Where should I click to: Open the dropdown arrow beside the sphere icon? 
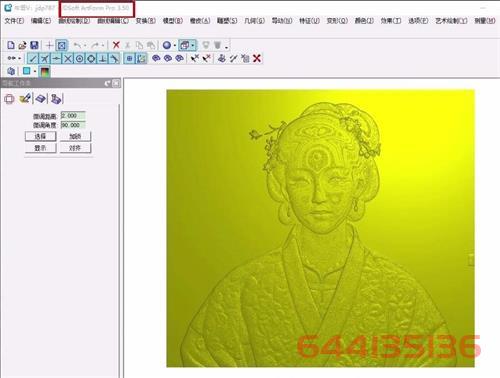(175, 45)
